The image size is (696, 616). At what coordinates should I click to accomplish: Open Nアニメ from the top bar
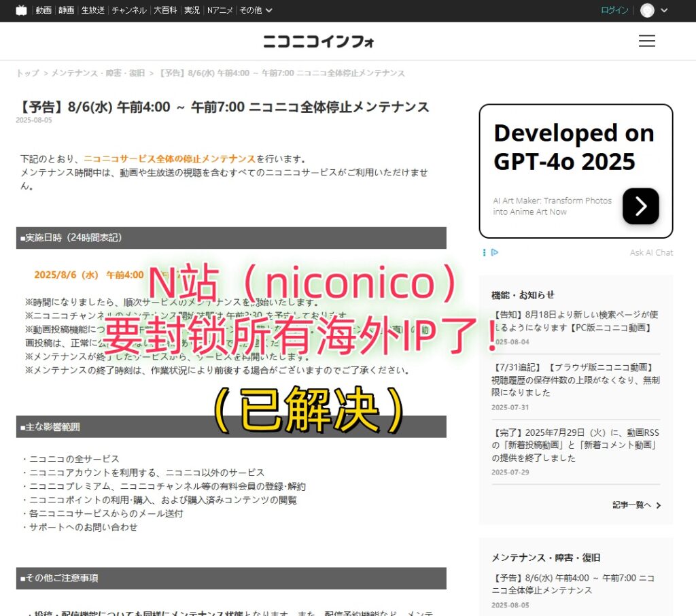pyautogui.click(x=220, y=10)
